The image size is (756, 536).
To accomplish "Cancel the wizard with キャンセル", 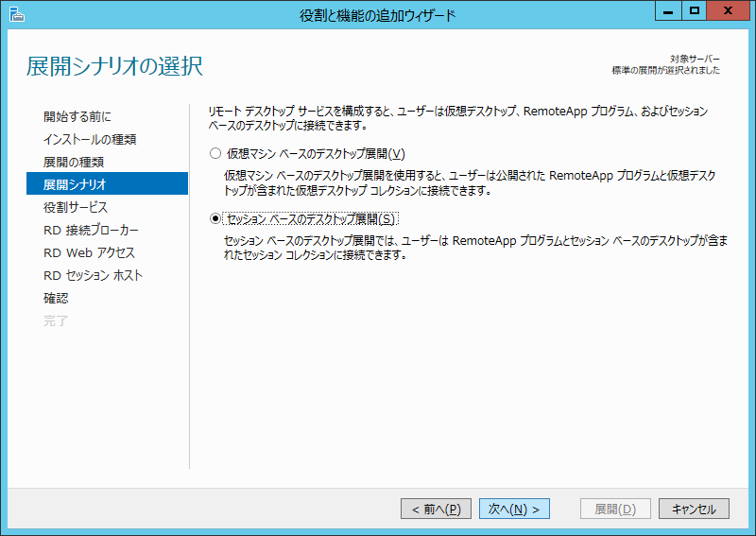I will [x=694, y=509].
